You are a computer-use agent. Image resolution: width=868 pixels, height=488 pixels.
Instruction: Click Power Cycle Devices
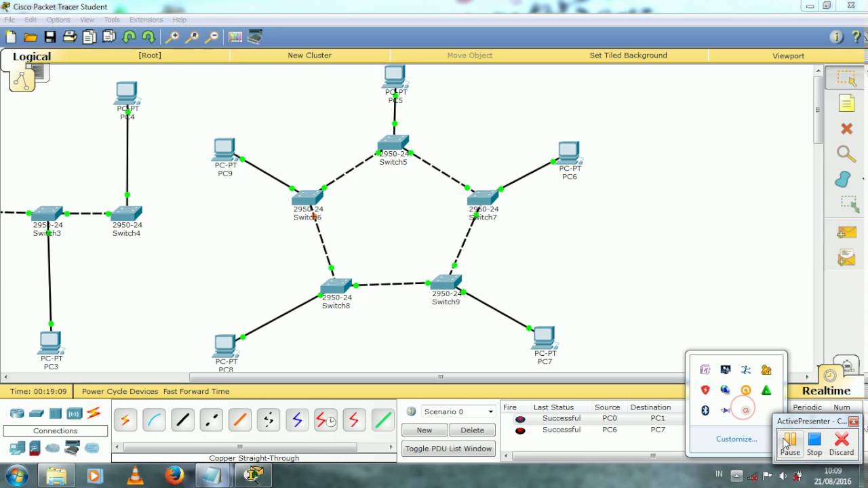(x=121, y=391)
